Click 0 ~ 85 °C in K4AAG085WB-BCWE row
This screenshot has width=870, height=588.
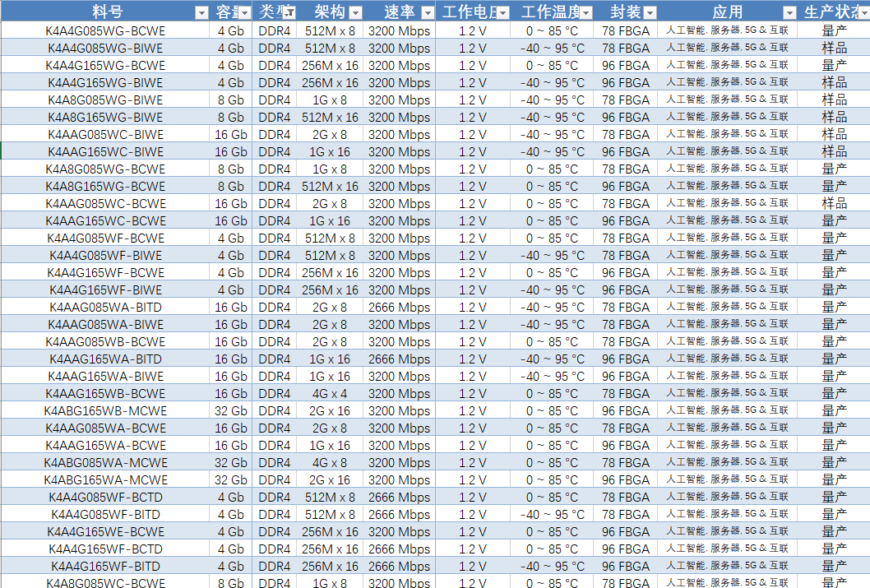pyautogui.click(x=552, y=342)
